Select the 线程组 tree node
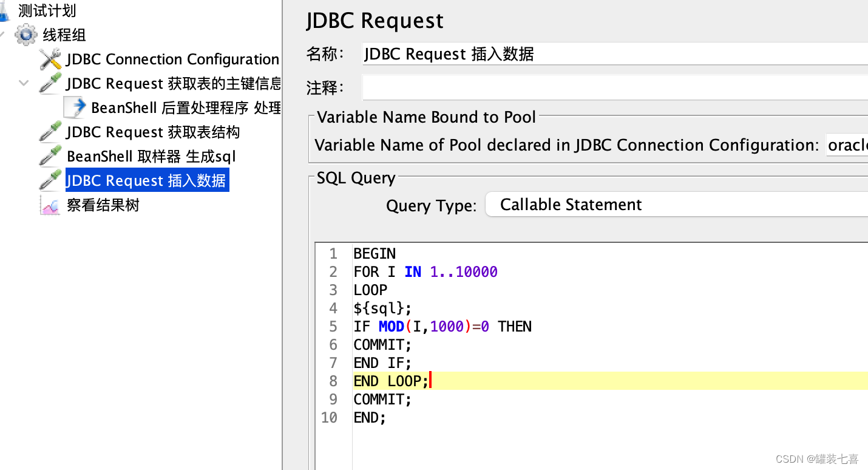This screenshot has height=470, width=868. 64,35
